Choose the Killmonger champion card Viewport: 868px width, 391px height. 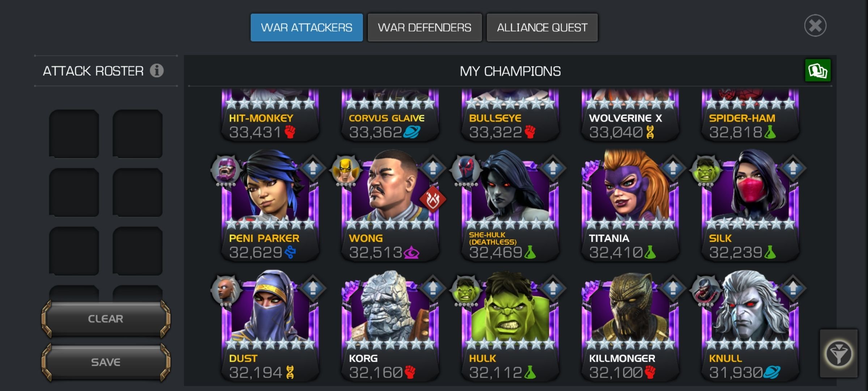[630, 327]
